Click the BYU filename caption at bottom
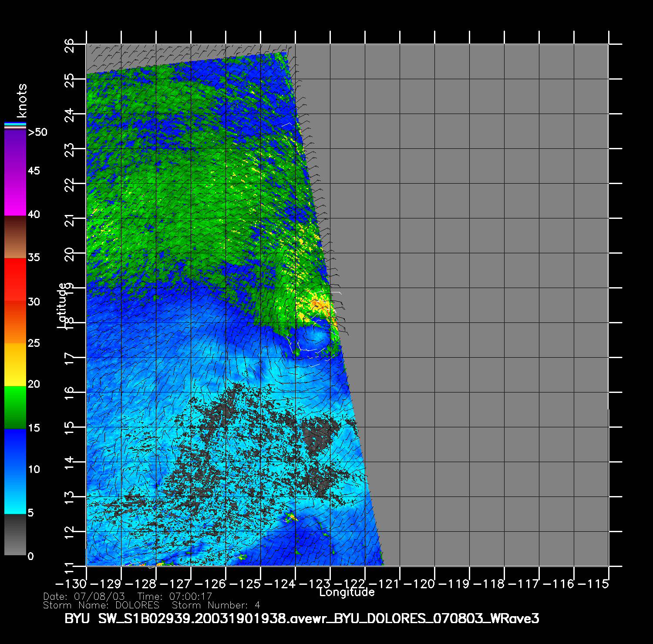 pos(301,618)
